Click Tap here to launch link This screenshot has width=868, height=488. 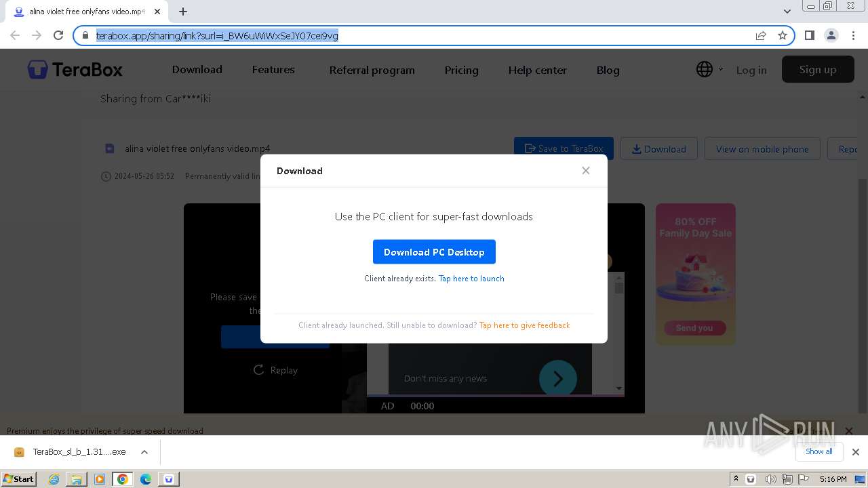click(x=471, y=279)
